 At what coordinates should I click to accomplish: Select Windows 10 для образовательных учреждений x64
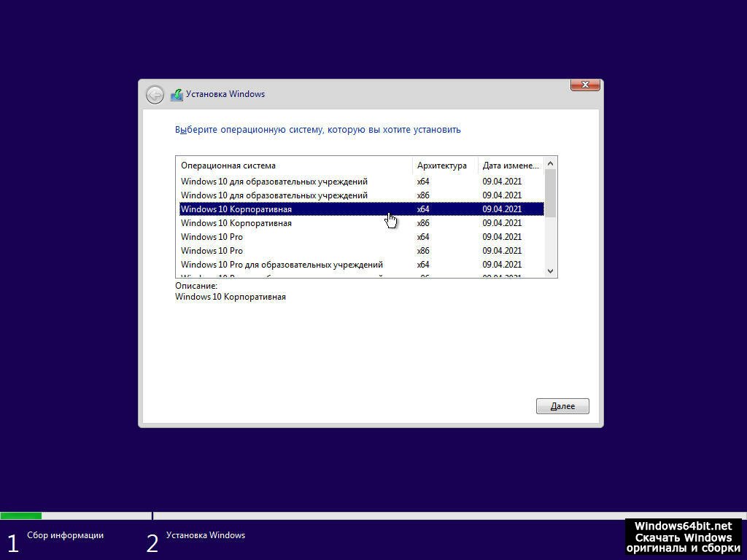tap(274, 182)
